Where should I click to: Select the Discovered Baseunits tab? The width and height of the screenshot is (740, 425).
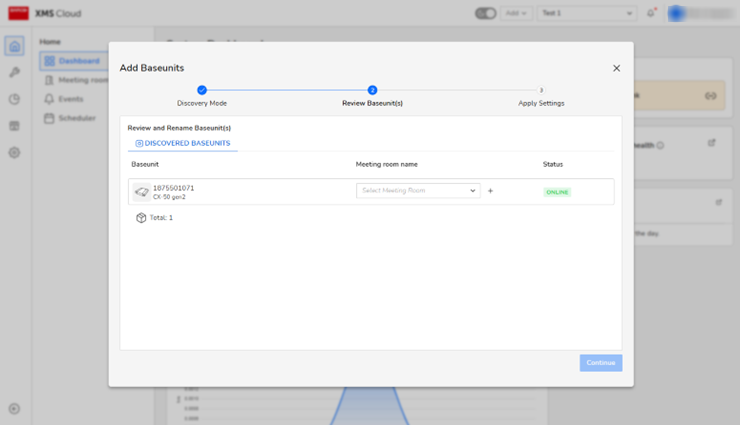pyautogui.click(x=183, y=143)
